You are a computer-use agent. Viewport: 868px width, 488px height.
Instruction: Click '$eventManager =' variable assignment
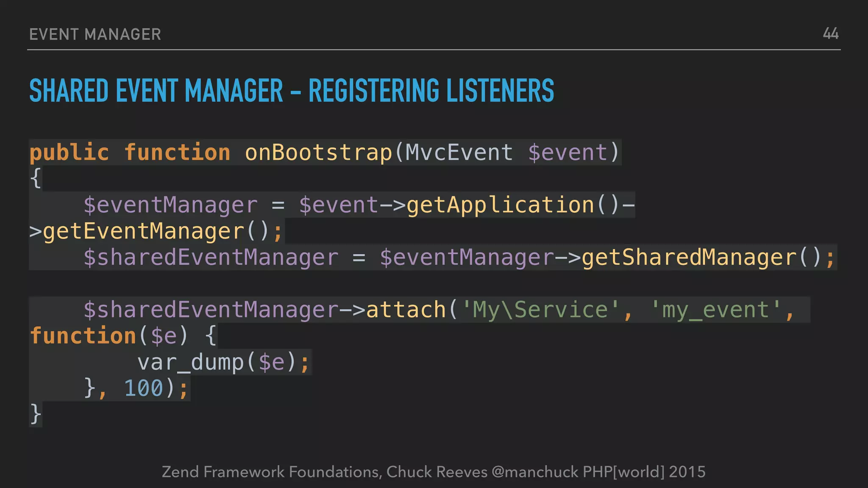coord(184,205)
